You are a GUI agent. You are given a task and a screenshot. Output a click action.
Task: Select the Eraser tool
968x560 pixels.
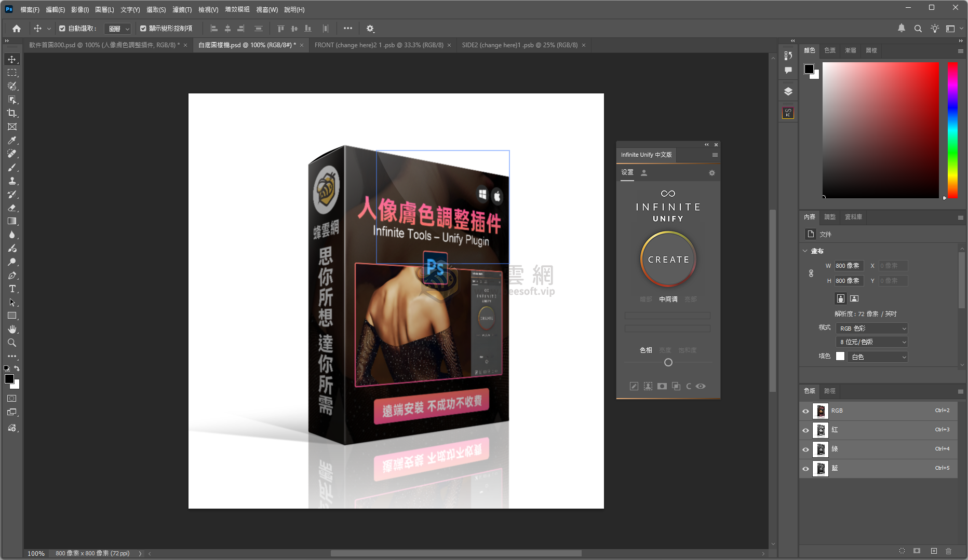coord(12,208)
